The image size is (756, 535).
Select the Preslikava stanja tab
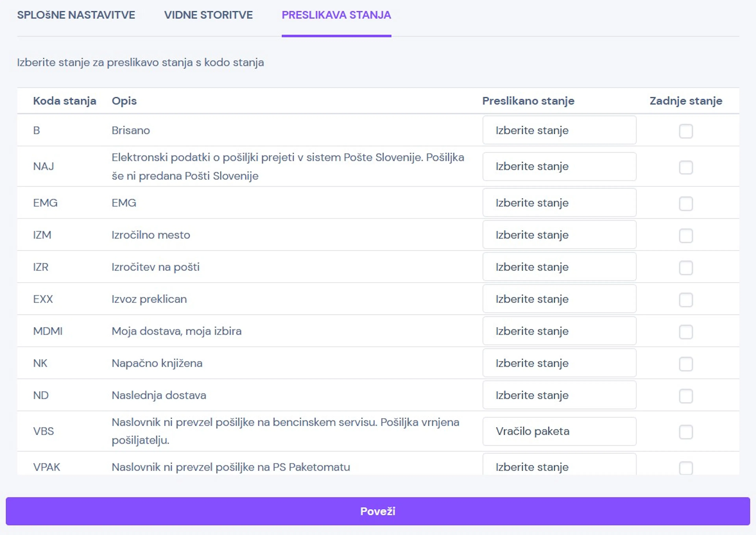coord(336,15)
